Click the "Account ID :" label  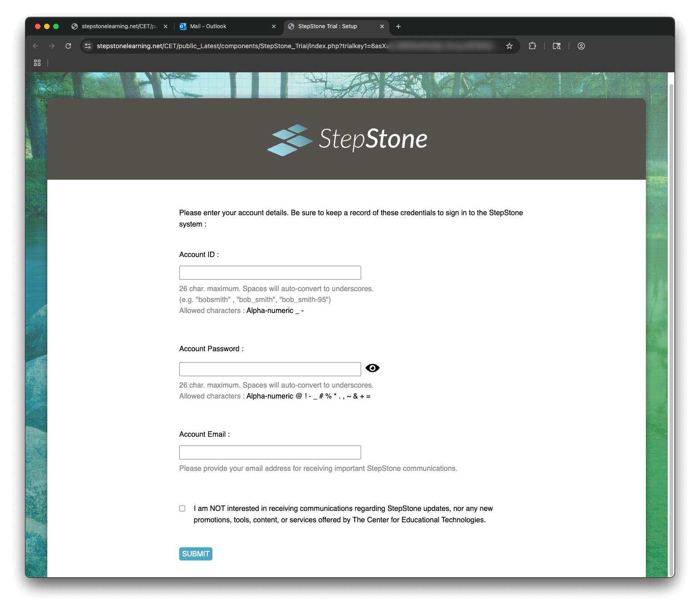pyautogui.click(x=199, y=255)
